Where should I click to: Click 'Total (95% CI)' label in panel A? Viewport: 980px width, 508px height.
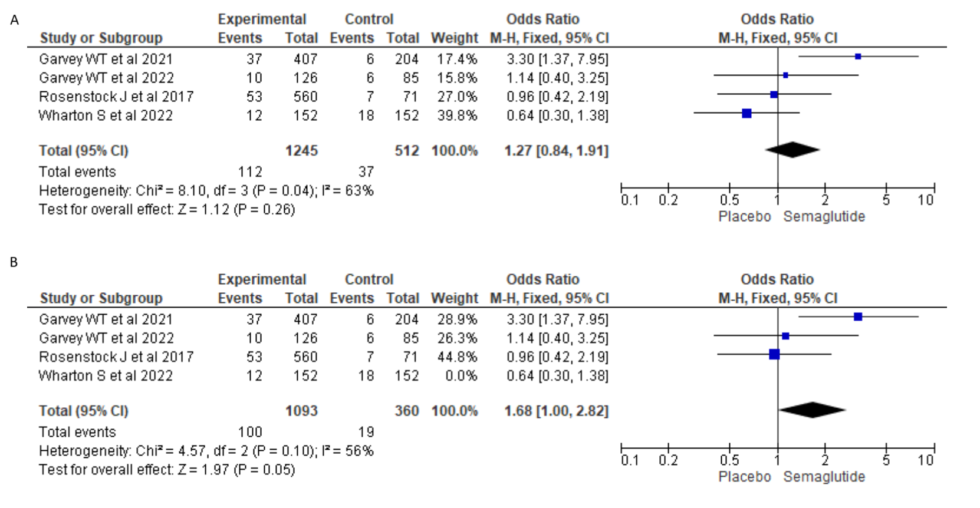(83, 150)
